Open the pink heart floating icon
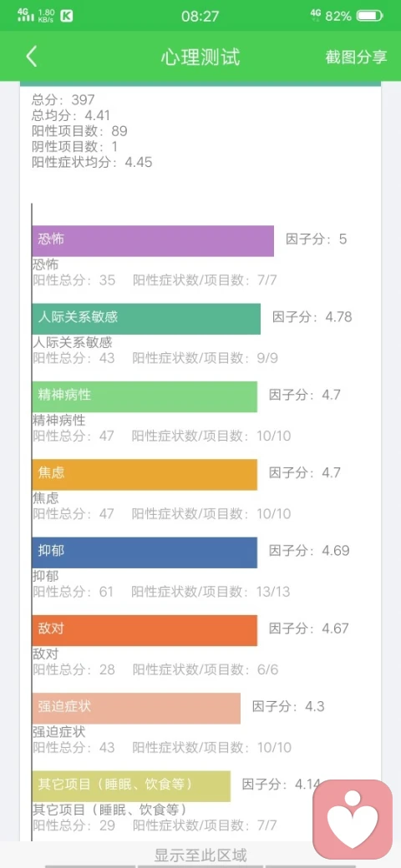 [x=353, y=819]
